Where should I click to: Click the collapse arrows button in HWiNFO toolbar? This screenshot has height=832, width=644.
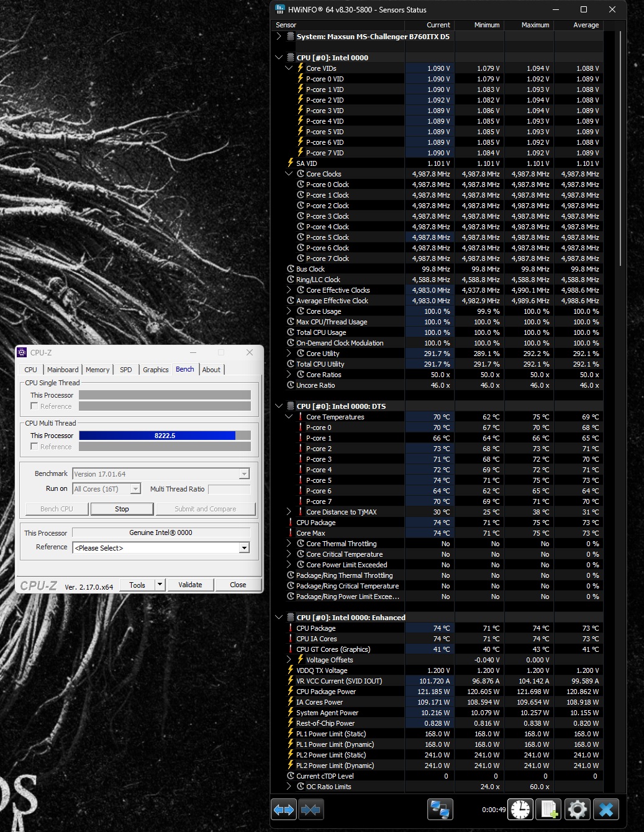[x=310, y=810]
